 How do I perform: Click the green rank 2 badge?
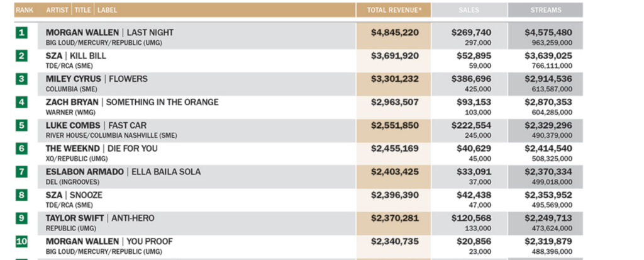point(22,55)
